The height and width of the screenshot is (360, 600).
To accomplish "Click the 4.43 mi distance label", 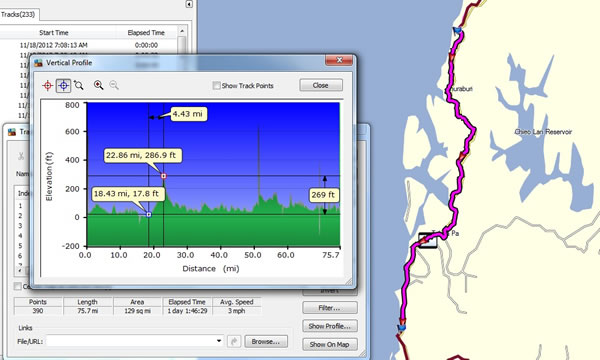I will (188, 114).
